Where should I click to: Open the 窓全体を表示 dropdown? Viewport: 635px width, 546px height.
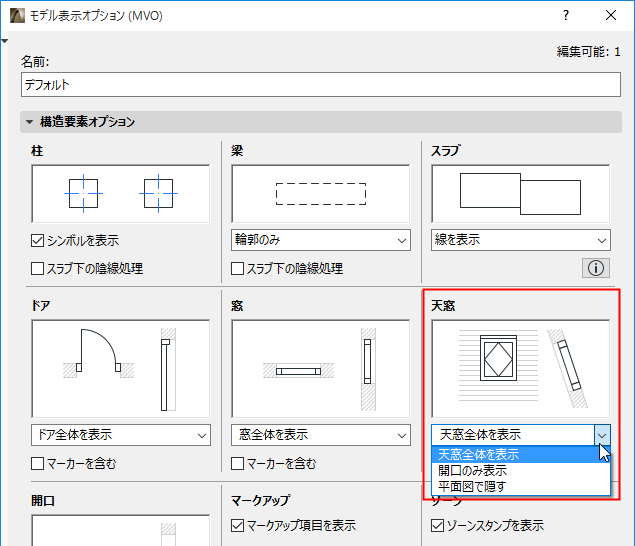[x=321, y=435]
